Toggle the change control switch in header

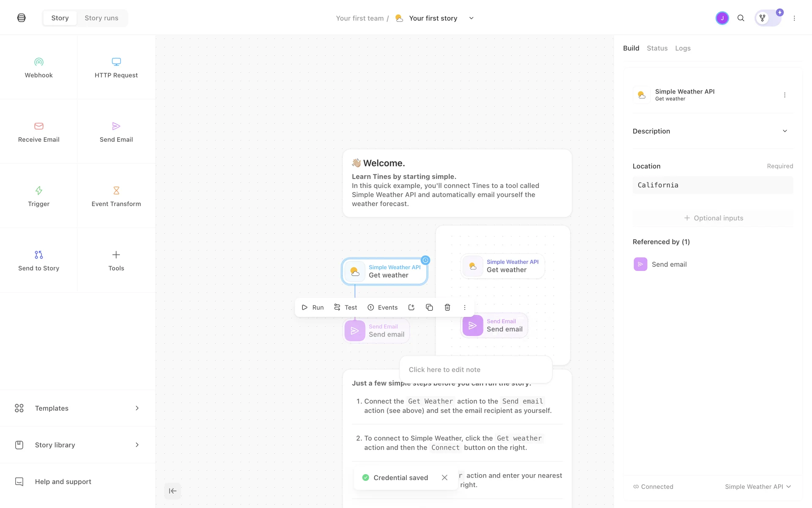coord(768,18)
